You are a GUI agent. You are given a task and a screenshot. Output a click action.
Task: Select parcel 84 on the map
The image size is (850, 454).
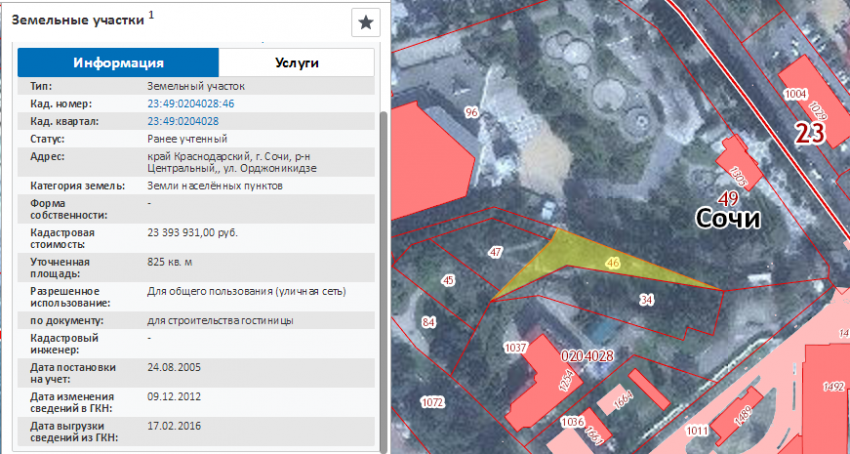pos(429,321)
